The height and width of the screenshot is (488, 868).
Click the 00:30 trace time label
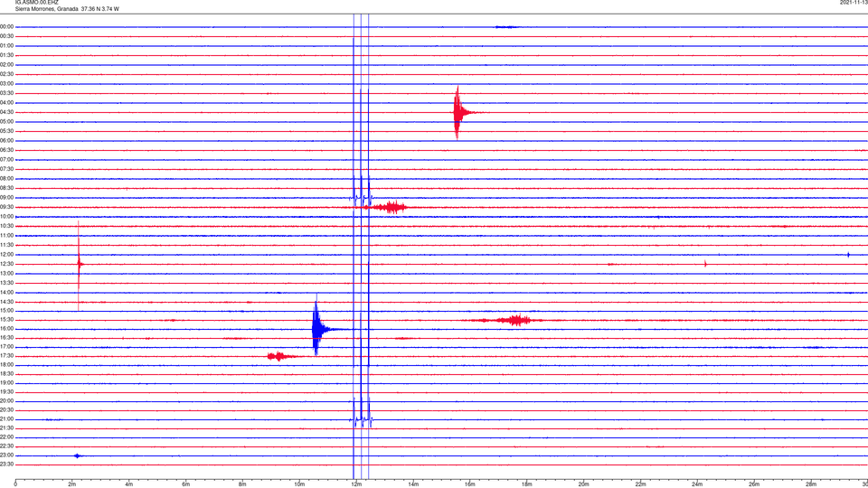(x=7, y=36)
